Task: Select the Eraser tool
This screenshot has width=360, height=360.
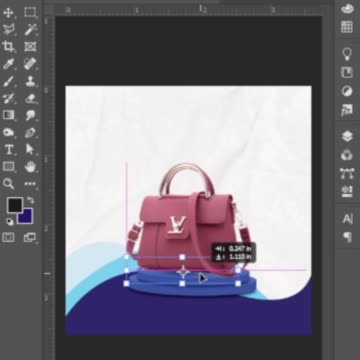Action: click(x=30, y=98)
